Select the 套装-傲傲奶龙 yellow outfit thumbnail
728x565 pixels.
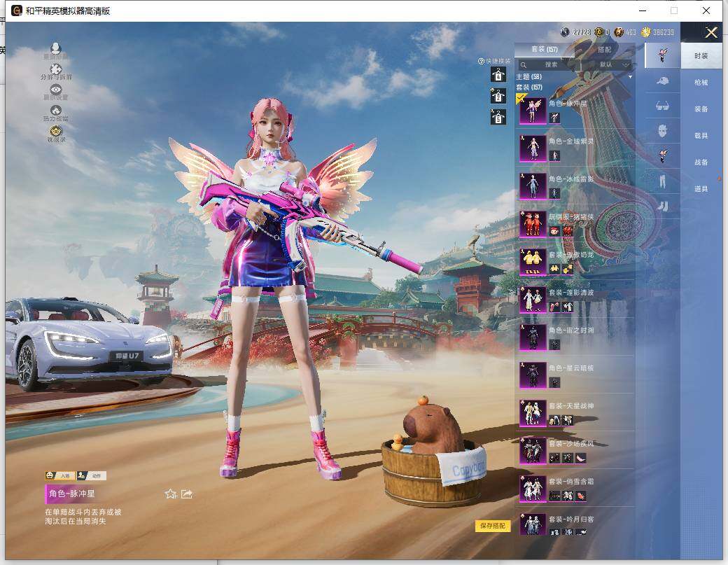pyautogui.click(x=533, y=262)
